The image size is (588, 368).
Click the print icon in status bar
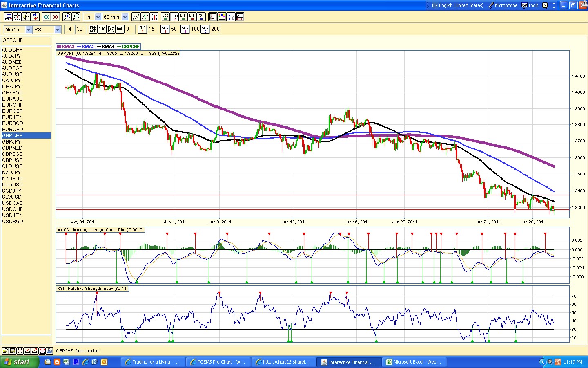(49, 351)
